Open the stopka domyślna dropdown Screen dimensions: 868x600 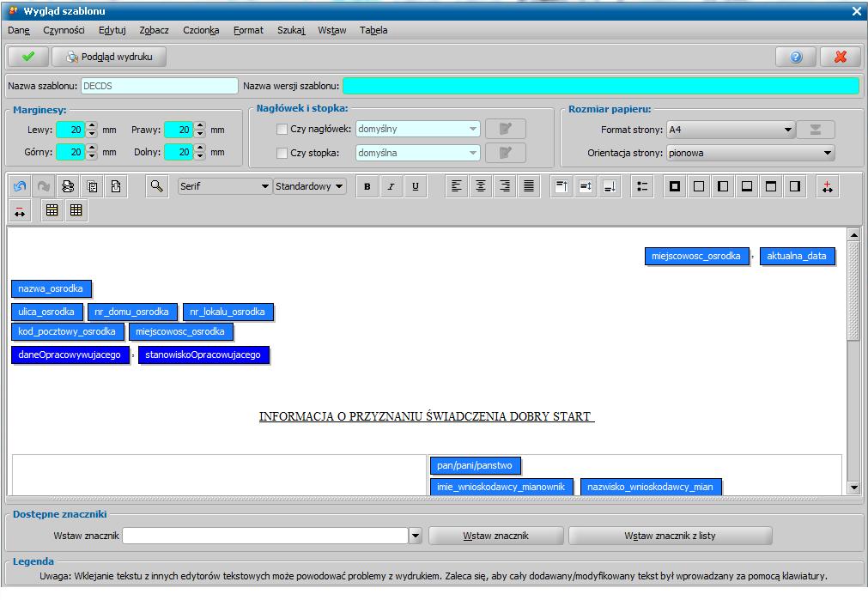(x=418, y=153)
